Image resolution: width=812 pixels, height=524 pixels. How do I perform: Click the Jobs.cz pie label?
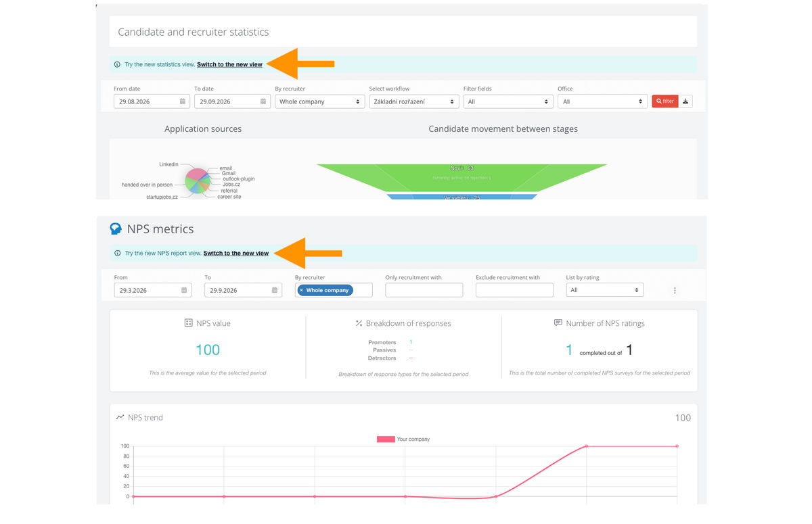231,185
